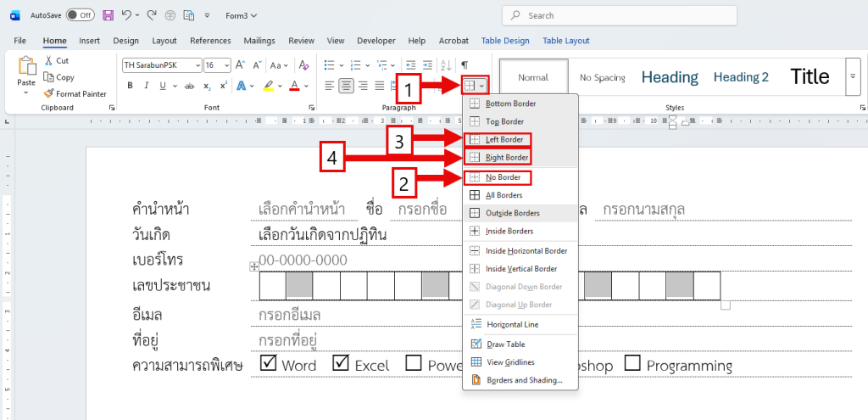Uncheck the Excel checkbox
868x420 pixels.
click(341, 363)
